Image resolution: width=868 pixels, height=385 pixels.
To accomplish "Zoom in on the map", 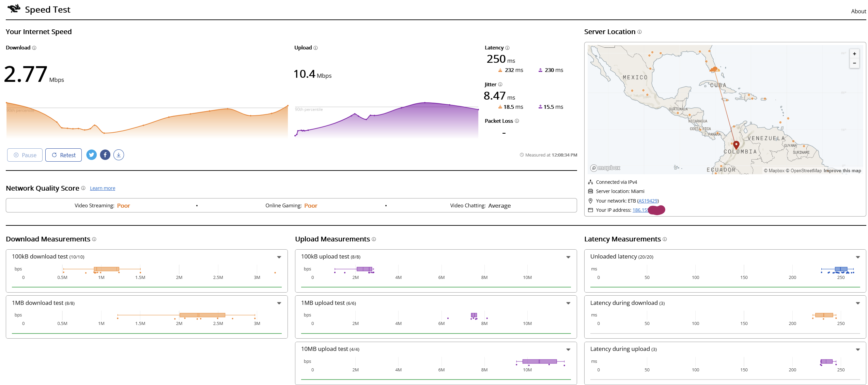I will click(854, 54).
